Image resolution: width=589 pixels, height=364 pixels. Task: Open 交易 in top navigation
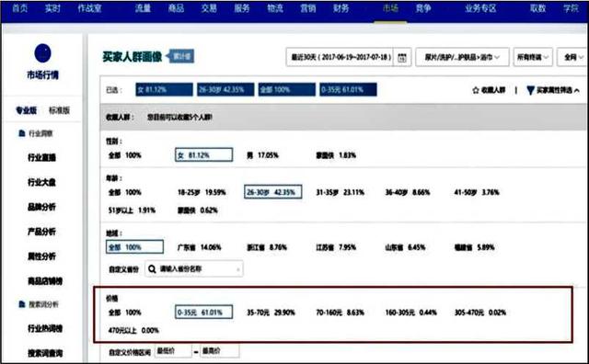[x=209, y=8]
